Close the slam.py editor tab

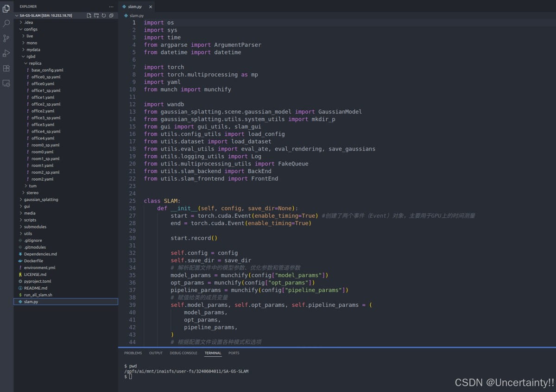[x=151, y=7]
